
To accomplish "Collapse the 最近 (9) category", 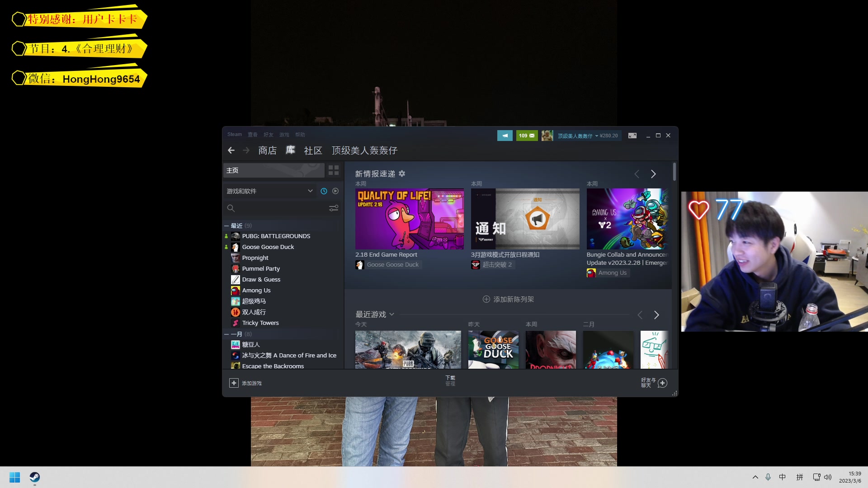I will 226,226.
